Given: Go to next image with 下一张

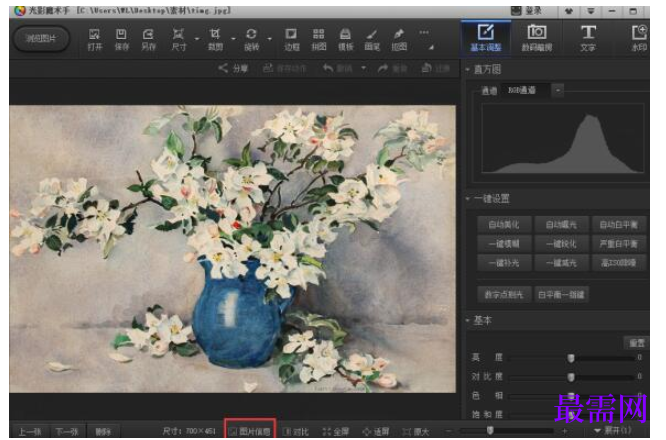Looking at the screenshot, I should pyautogui.click(x=67, y=432).
